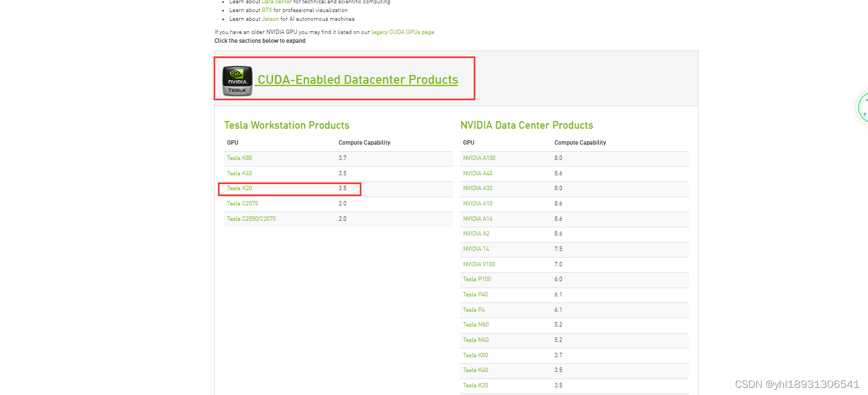
Task: Open the Tesla C2075 link
Action: [x=242, y=204]
